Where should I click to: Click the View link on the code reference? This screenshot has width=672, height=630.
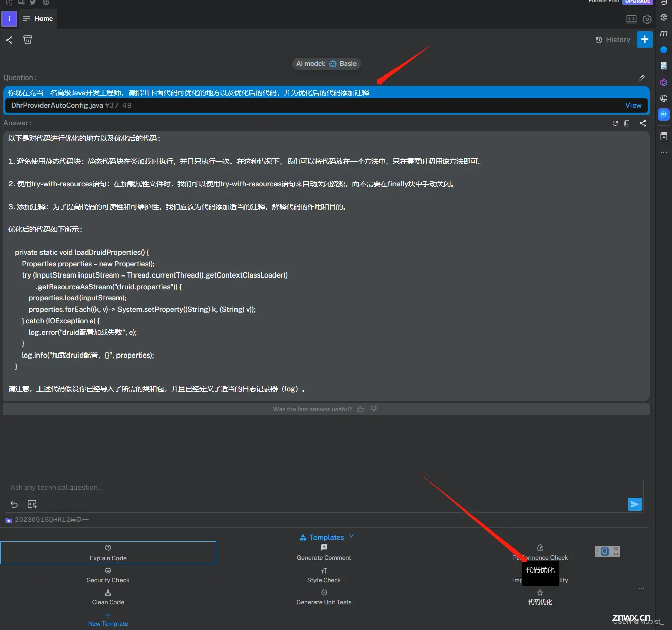tap(633, 105)
